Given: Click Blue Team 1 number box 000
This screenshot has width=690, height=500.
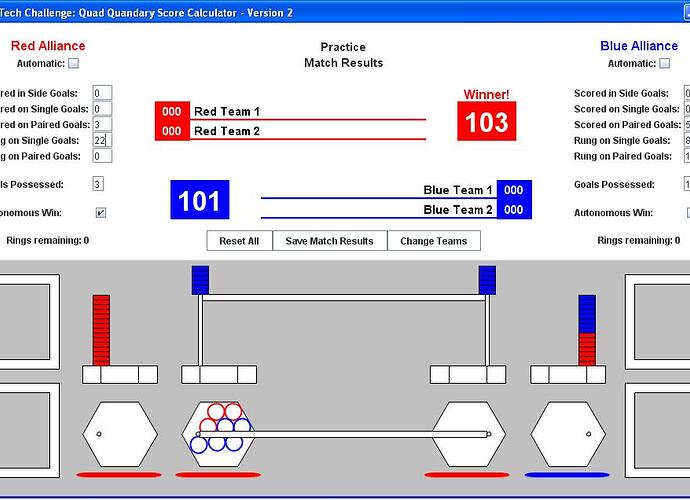Looking at the screenshot, I should pos(514,190).
